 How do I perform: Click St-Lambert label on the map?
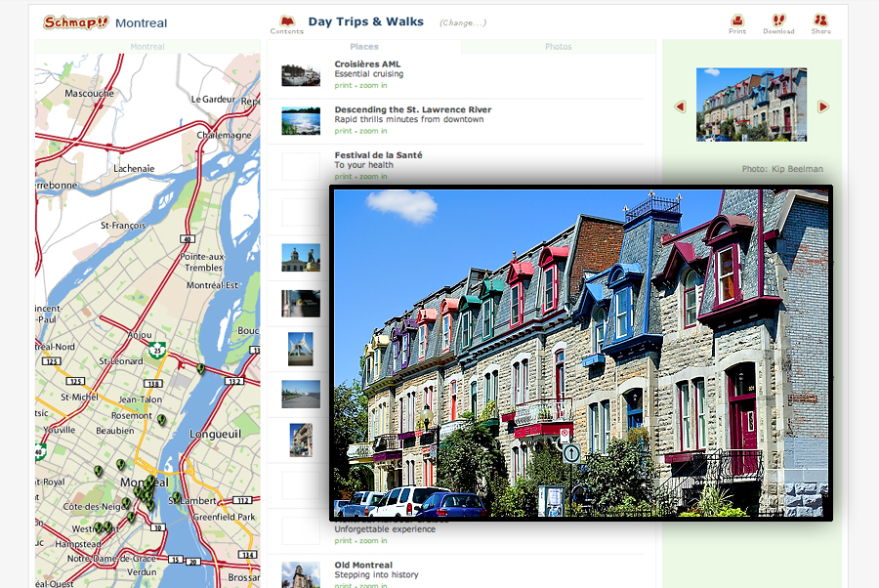192,500
